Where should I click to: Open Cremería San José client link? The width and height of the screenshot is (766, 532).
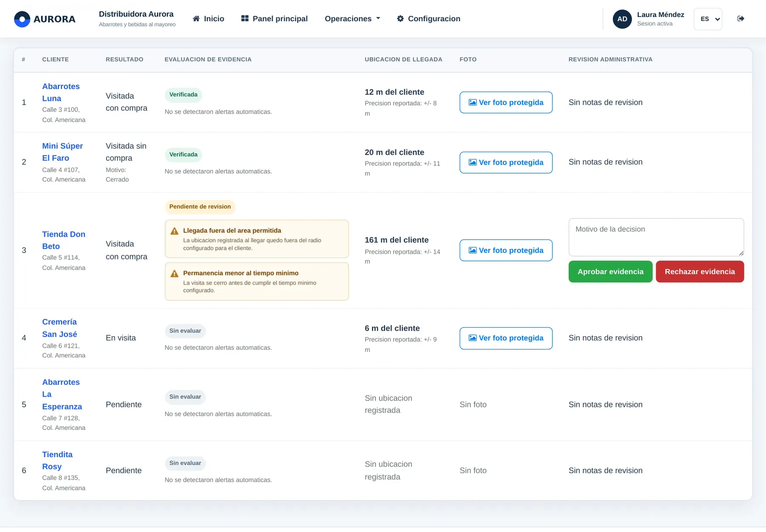[60, 328]
